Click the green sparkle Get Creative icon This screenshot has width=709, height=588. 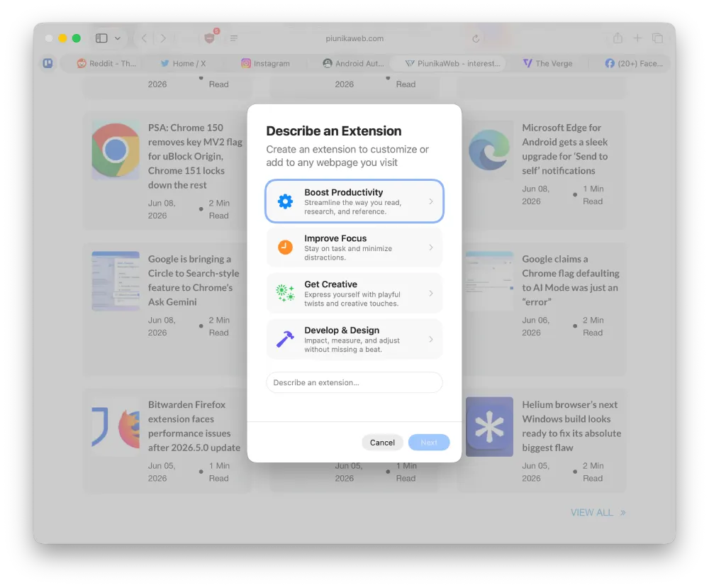(285, 293)
